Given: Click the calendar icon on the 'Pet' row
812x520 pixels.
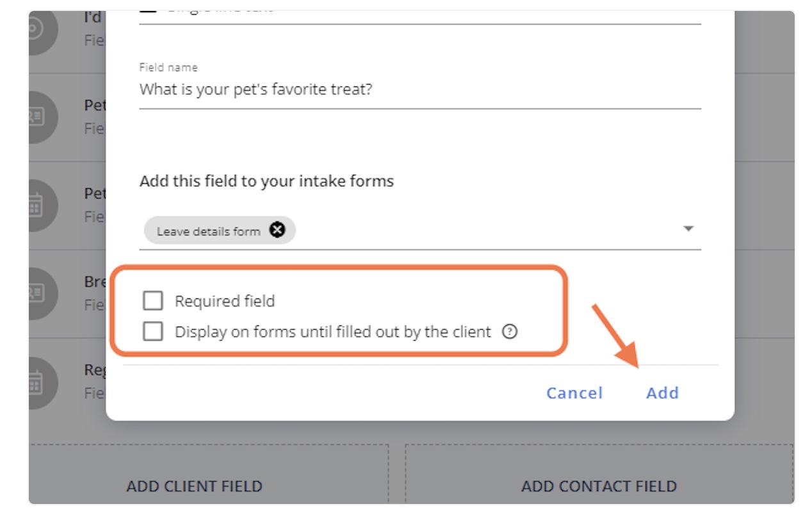Looking at the screenshot, I should pyautogui.click(x=36, y=206).
